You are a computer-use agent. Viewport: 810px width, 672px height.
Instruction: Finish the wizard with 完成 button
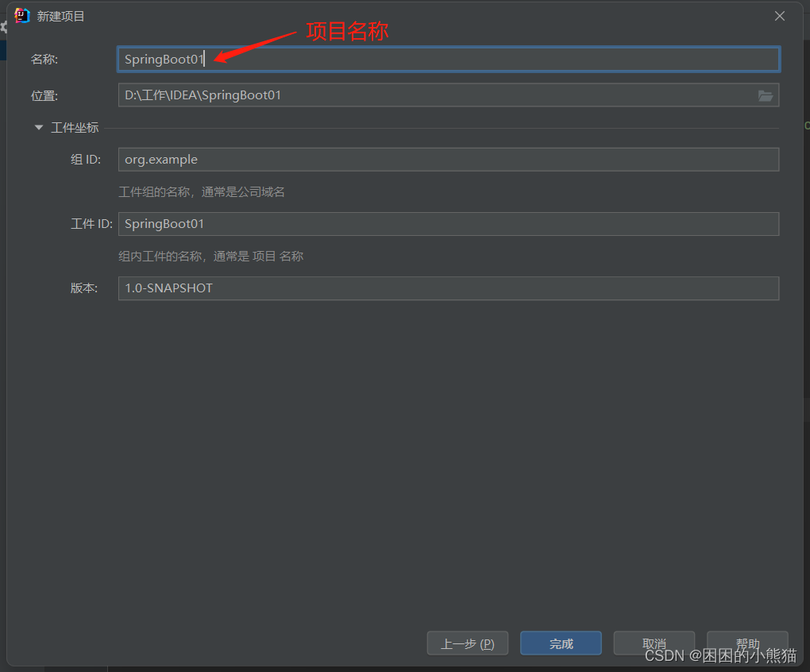coord(561,643)
